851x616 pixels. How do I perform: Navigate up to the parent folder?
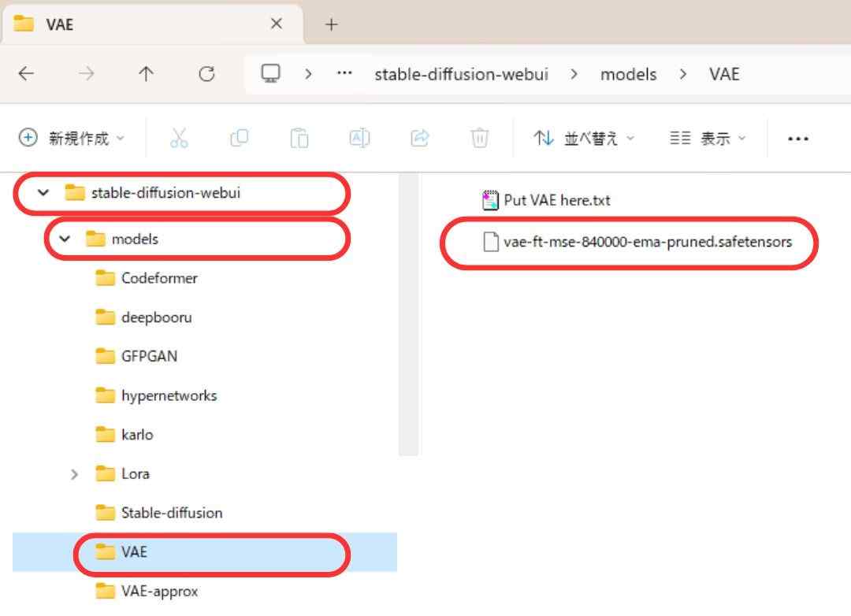pos(147,73)
